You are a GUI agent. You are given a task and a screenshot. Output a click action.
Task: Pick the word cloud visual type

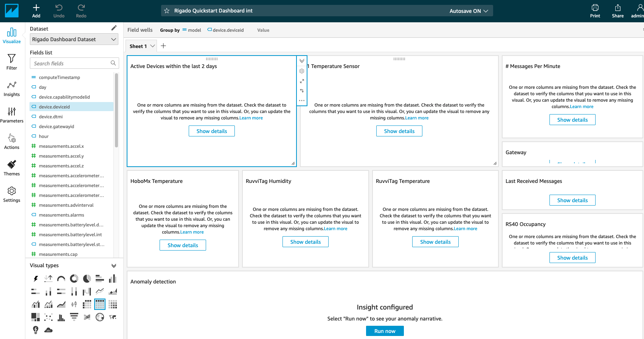click(48, 330)
